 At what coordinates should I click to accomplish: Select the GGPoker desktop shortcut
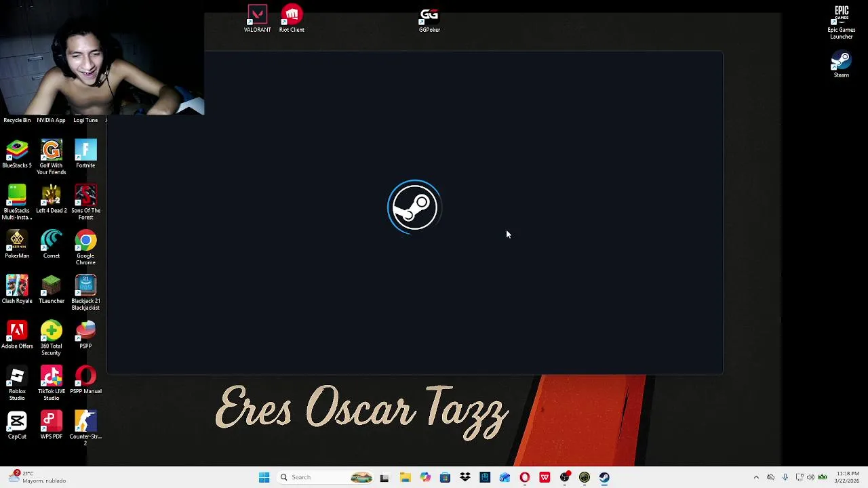coord(429,19)
